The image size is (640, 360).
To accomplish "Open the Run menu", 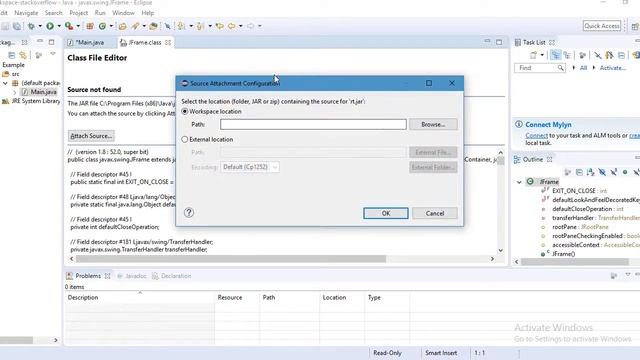I will (100, 13).
